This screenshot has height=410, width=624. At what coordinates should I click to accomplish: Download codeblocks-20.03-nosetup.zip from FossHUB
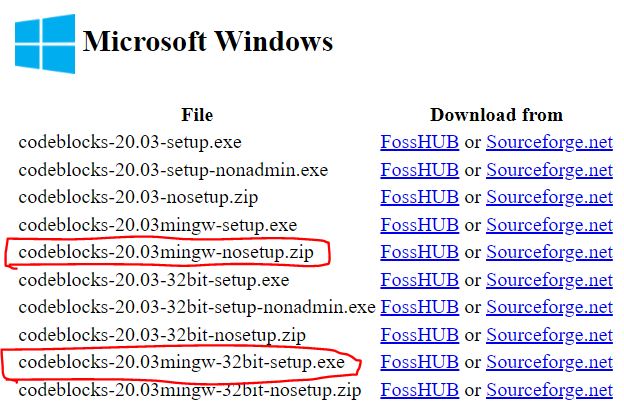419,197
